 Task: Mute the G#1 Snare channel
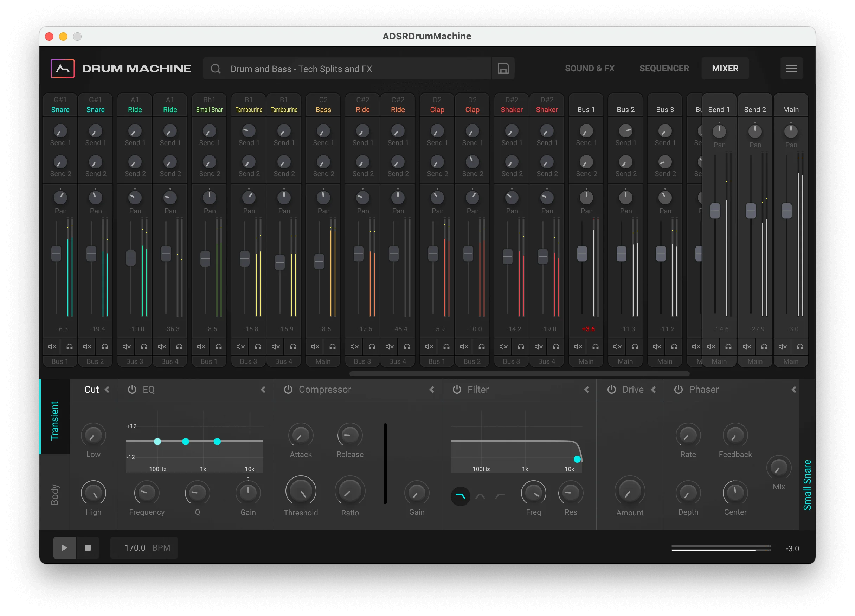point(51,346)
